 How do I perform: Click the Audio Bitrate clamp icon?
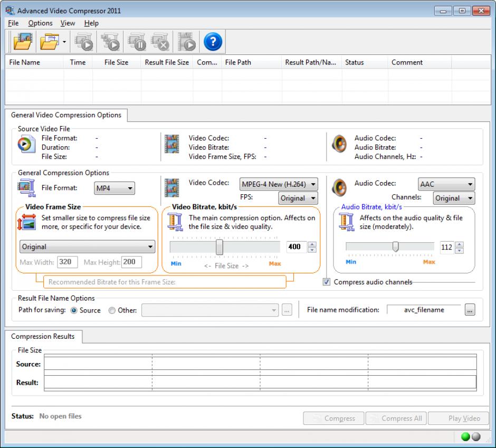coord(346,222)
